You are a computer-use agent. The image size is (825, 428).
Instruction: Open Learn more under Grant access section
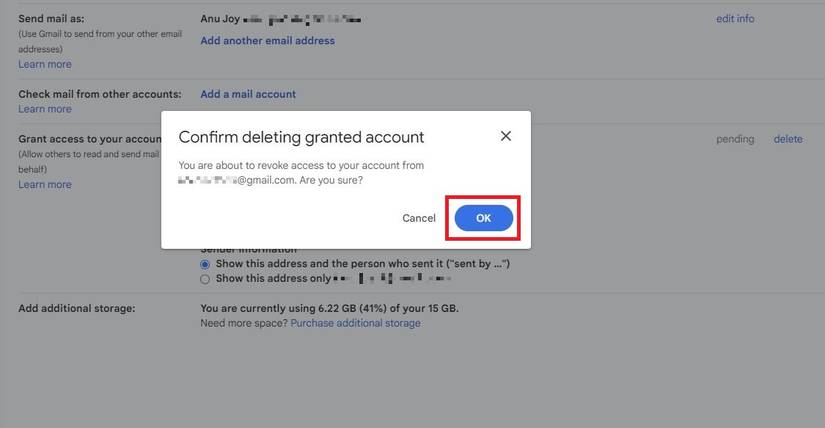[x=45, y=184]
